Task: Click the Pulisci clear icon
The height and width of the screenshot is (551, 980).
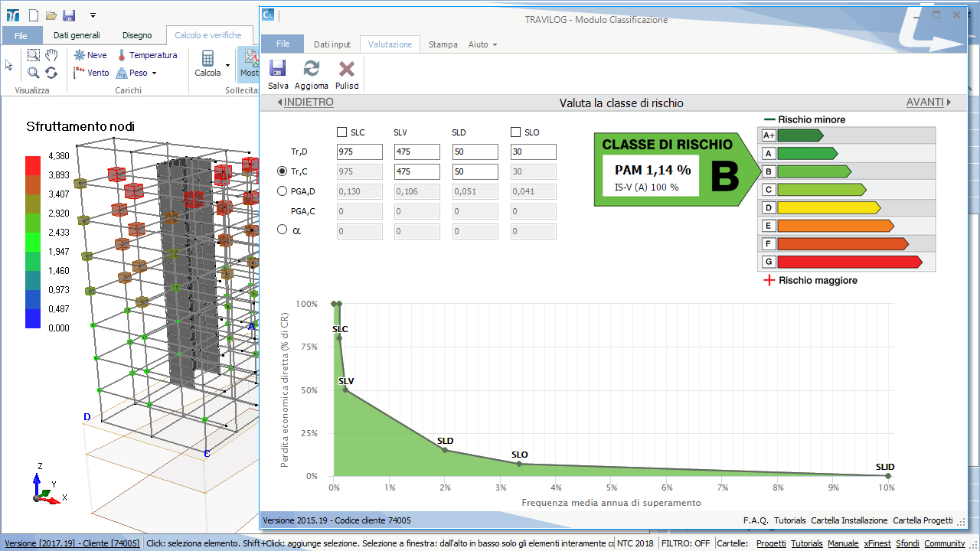Action: (347, 69)
